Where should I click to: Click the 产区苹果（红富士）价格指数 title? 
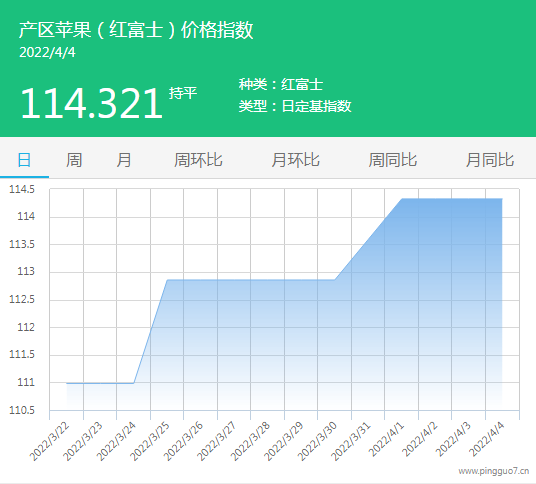pyautogui.click(x=136, y=30)
